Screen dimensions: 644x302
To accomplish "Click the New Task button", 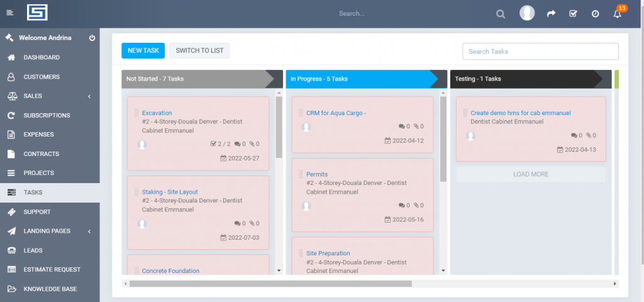I will (x=143, y=51).
